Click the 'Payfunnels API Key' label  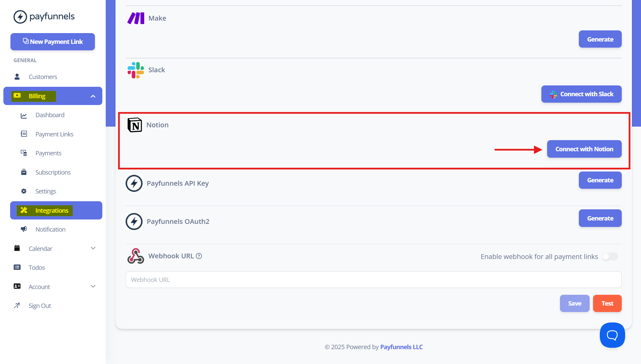pyautogui.click(x=178, y=183)
